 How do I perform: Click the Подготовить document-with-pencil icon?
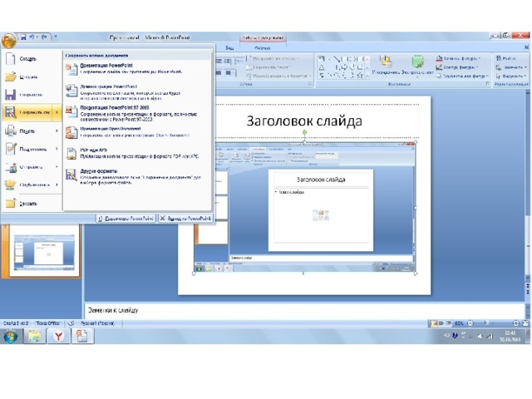tap(11, 149)
